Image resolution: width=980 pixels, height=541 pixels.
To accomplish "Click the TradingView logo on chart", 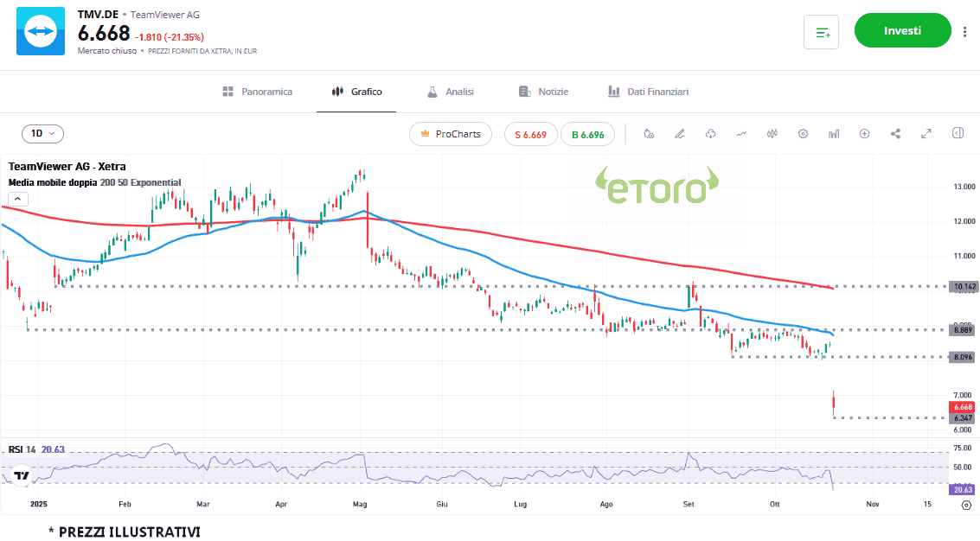I will pyautogui.click(x=22, y=475).
